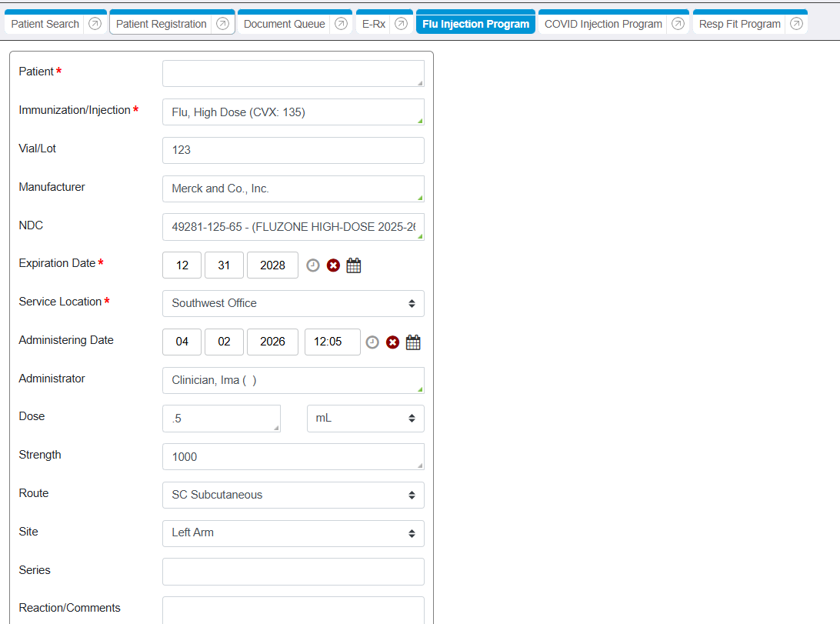Open the Route dropdown showing SC Subcutaneous

point(293,495)
